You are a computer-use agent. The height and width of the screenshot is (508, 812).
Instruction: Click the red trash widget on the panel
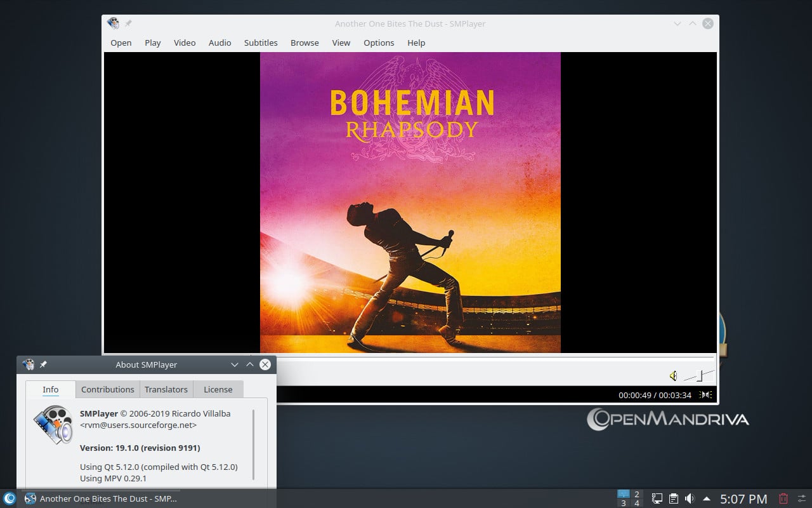(x=784, y=498)
